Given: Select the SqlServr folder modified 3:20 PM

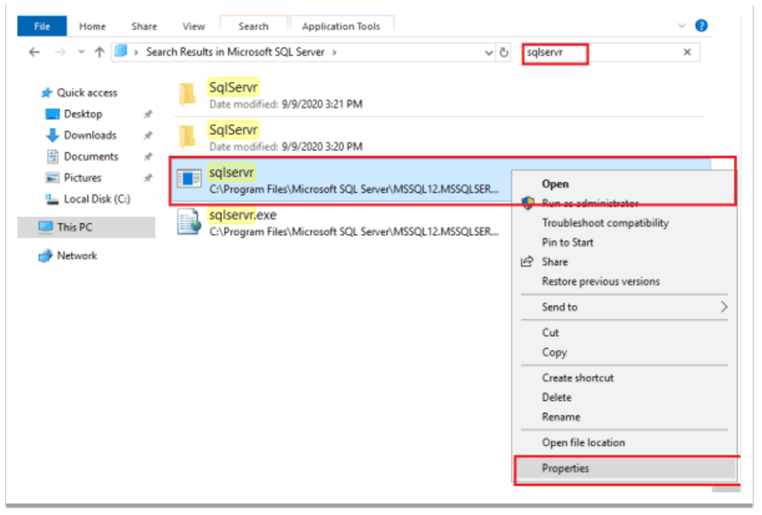Looking at the screenshot, I should [x=438, y=137].
